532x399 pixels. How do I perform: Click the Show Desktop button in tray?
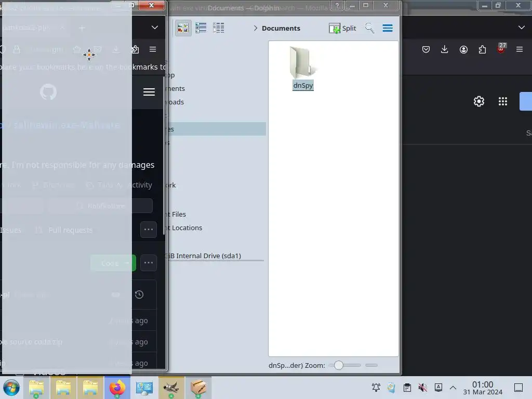(518, 388)
